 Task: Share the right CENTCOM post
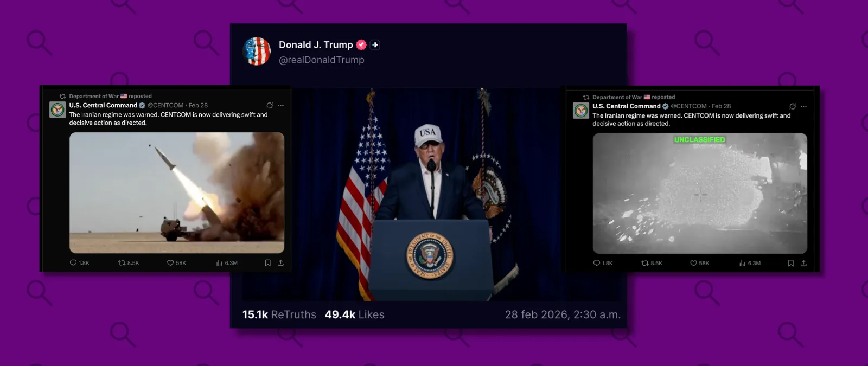(x=803, y=264)
